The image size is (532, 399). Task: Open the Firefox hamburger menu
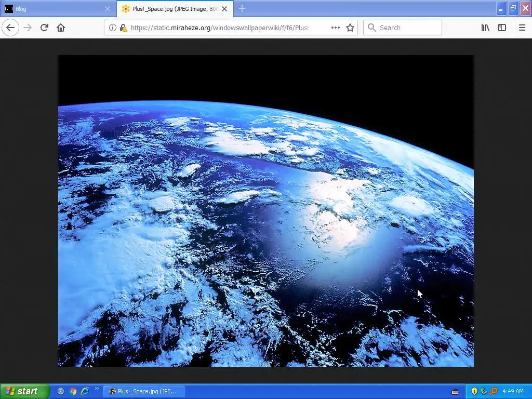[x=522, y=28]
